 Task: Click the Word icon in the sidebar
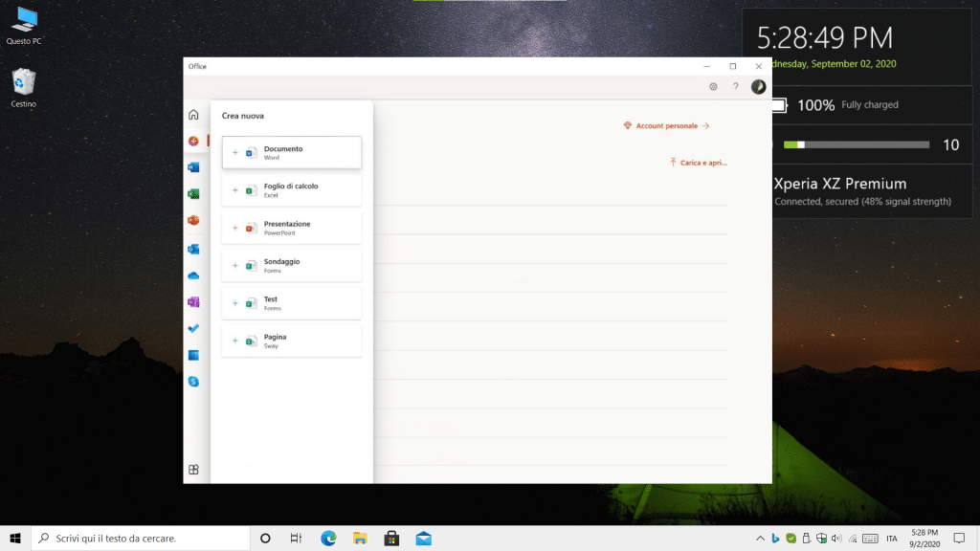(193, 167)
